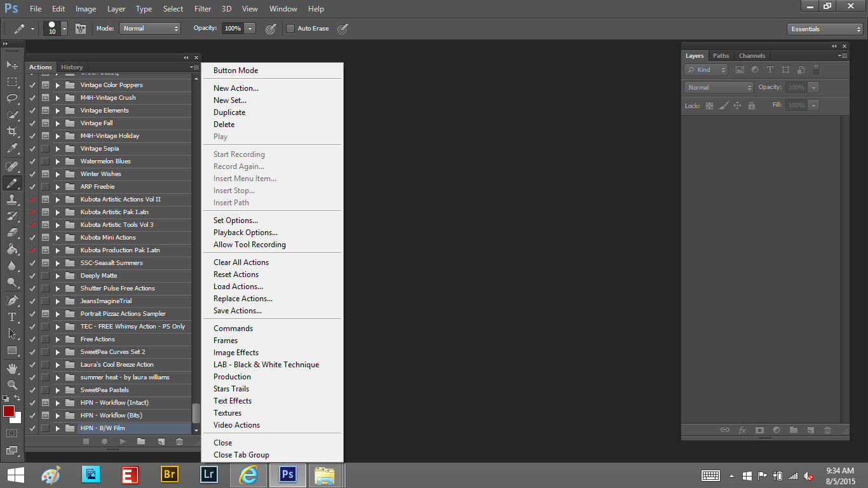The image size is (868, 488).
Task: Open the Filter menu in menu bar
Action: (203, 9)
